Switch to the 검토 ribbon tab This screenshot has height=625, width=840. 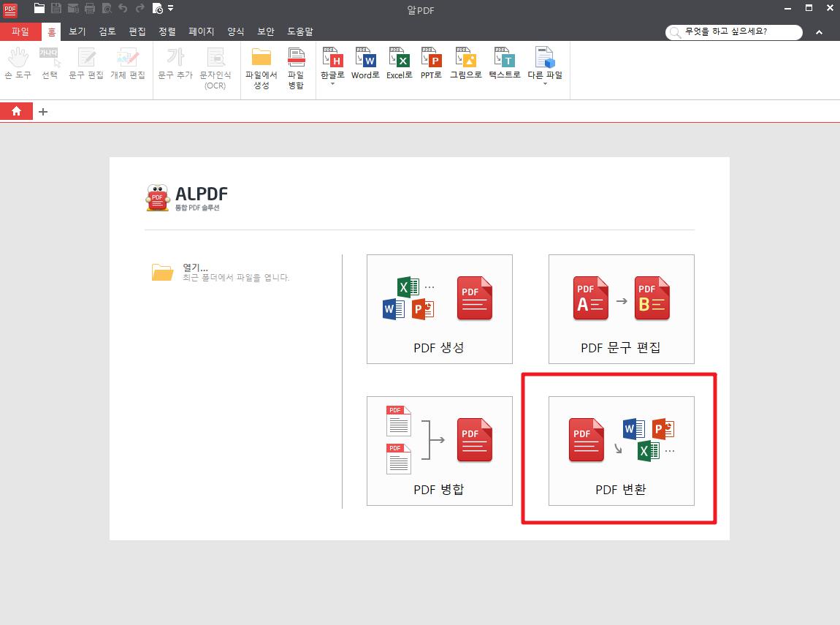107,31
